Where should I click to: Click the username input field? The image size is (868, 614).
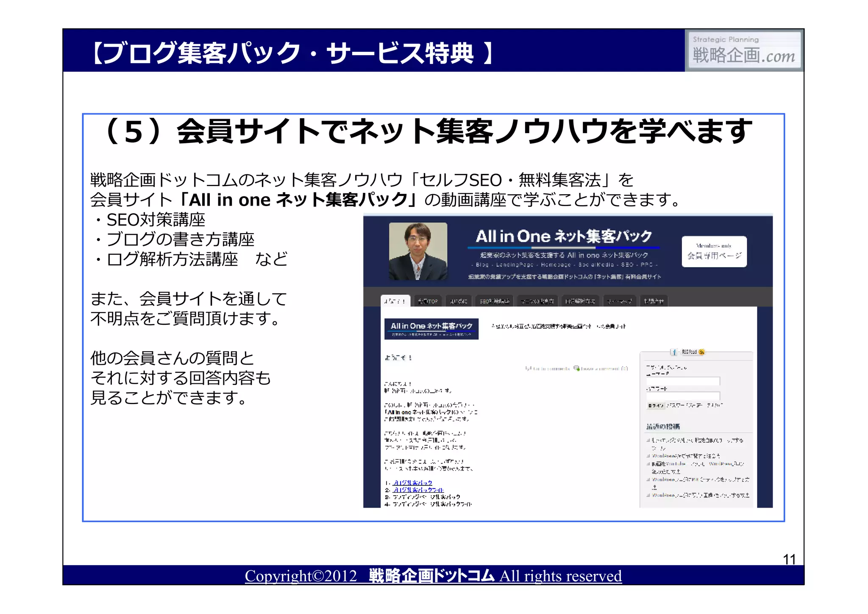pos(683,381)
